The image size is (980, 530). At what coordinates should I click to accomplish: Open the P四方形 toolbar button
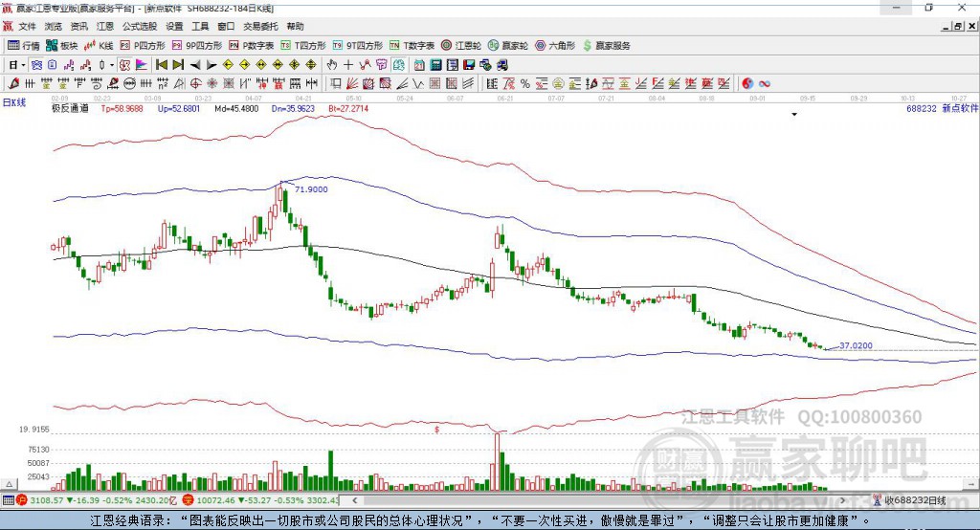pos(143,46)
